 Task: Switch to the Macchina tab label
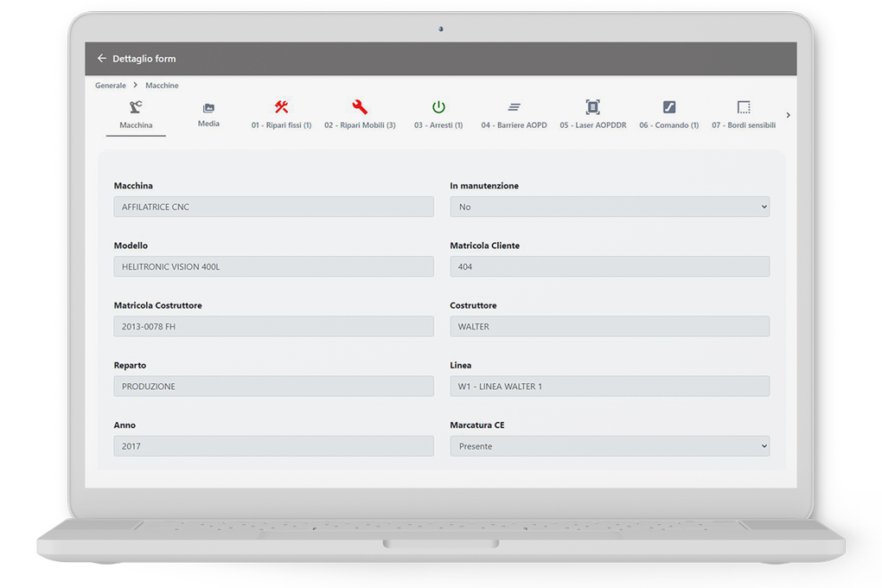[136, 125]
